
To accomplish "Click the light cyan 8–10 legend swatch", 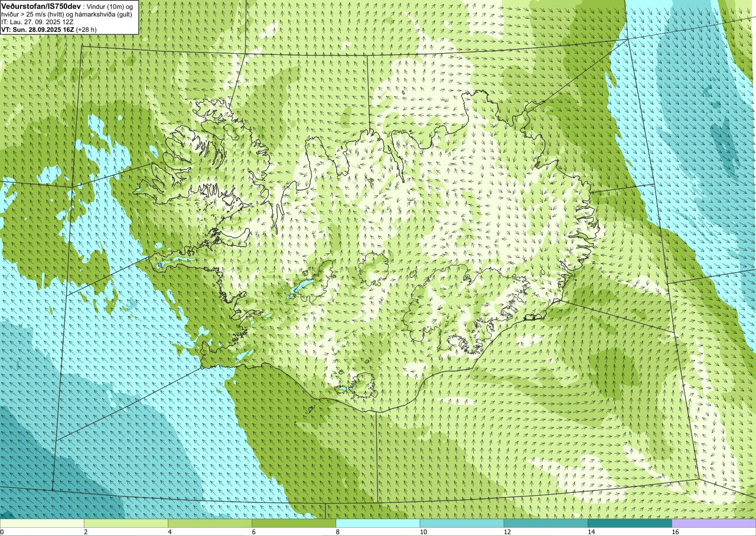I will pos(378,523).
